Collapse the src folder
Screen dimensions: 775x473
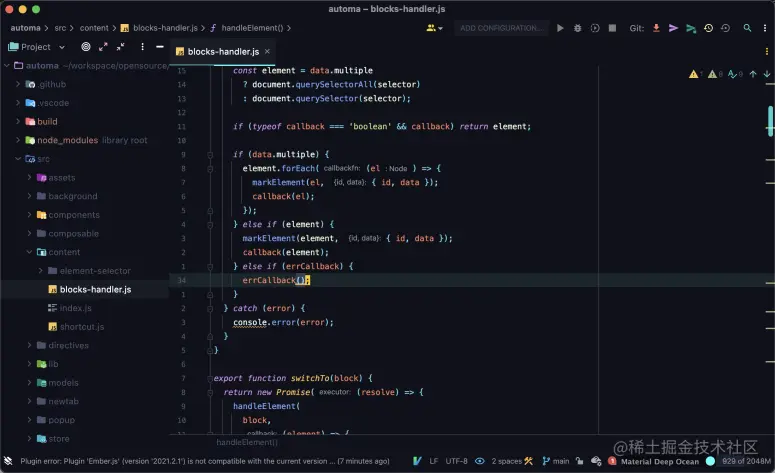click(18, 159)
